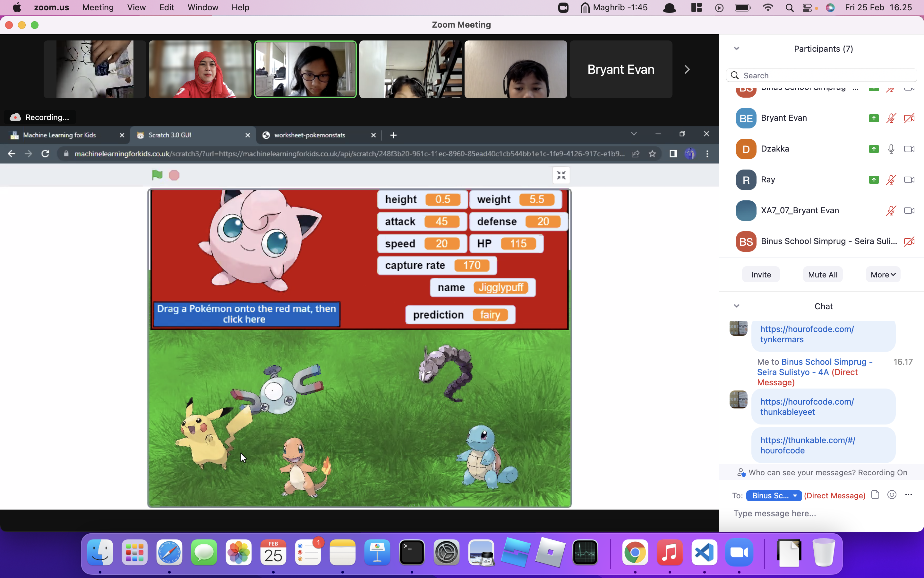Screen dimensions: 924x578
Task: Toggle XA7_07_Bryant Evan's camera icon
Action: 909,211
